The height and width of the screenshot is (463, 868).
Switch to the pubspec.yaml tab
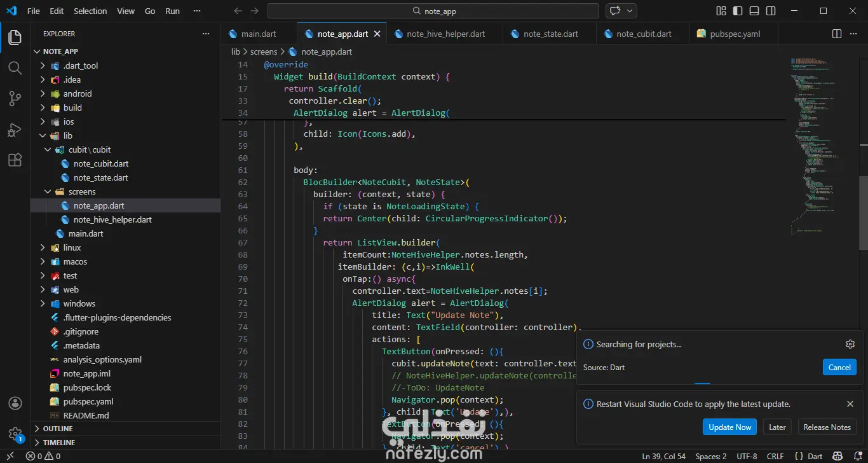(735, 34)
